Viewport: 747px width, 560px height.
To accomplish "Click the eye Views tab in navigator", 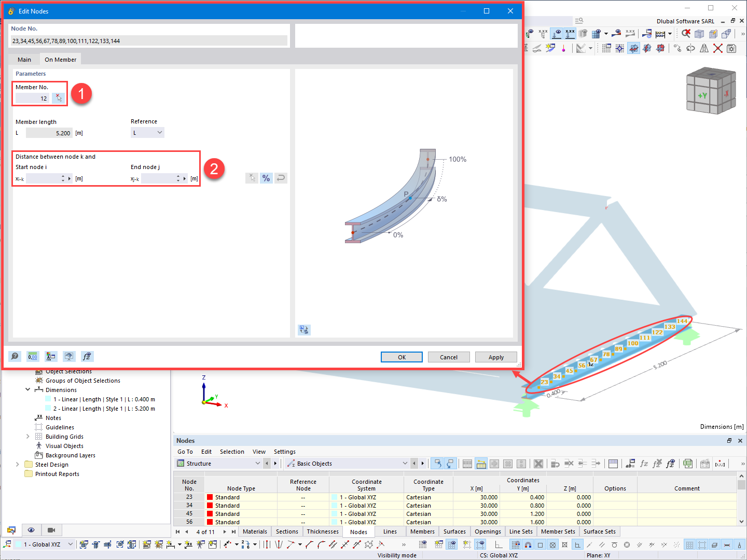I will coord(31,530).
